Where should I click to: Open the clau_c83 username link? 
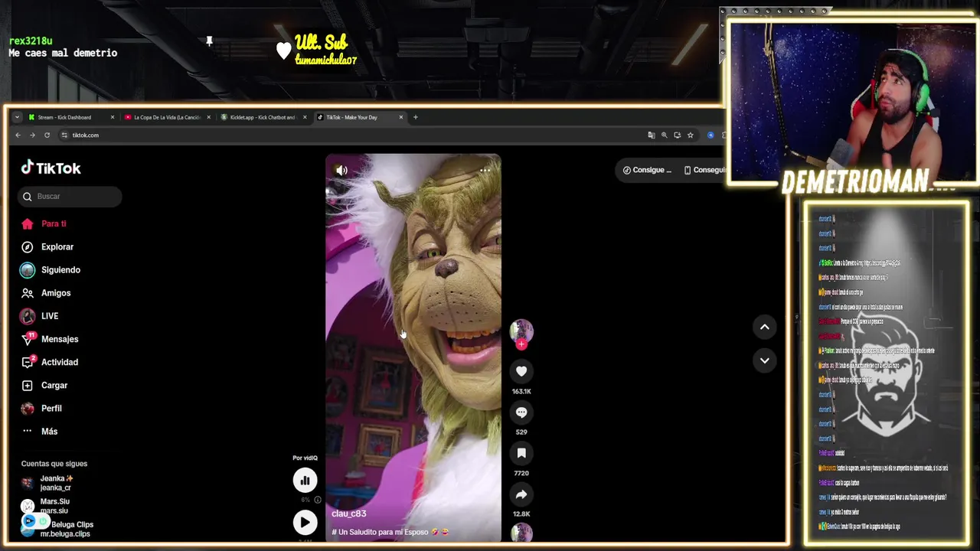click(348, 514)
